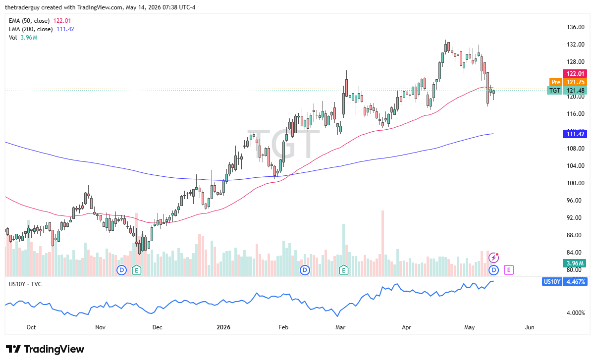The image size is (595, 364).
Task: Click the 4.000% yield axis value
Action: pos(576,313)
